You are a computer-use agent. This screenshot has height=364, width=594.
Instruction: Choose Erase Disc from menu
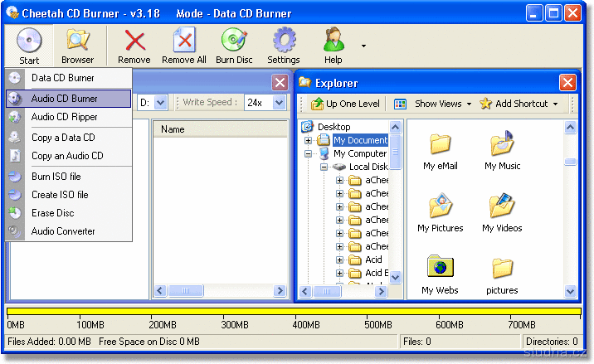pyautogui.click(x=69, y=213)
